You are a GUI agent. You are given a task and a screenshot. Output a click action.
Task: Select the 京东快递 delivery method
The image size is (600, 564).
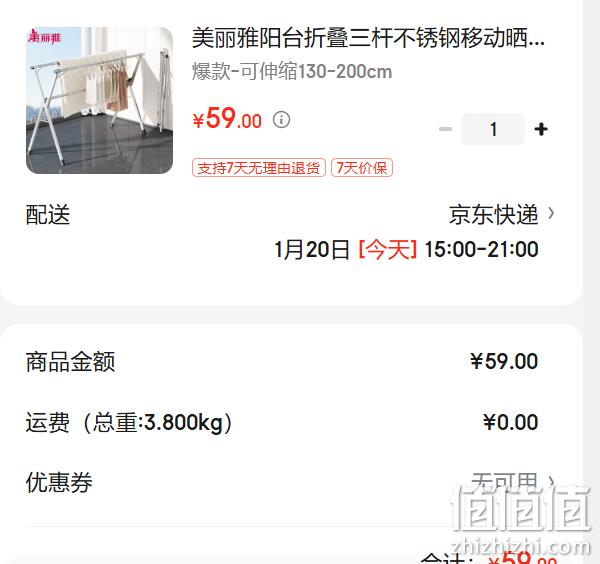(x=493, y=214)
